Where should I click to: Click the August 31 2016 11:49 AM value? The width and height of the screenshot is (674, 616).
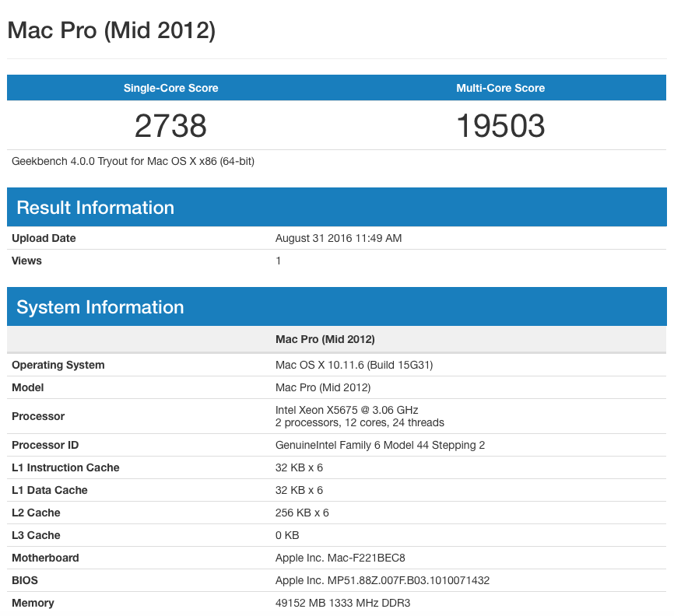click(339, 239)
